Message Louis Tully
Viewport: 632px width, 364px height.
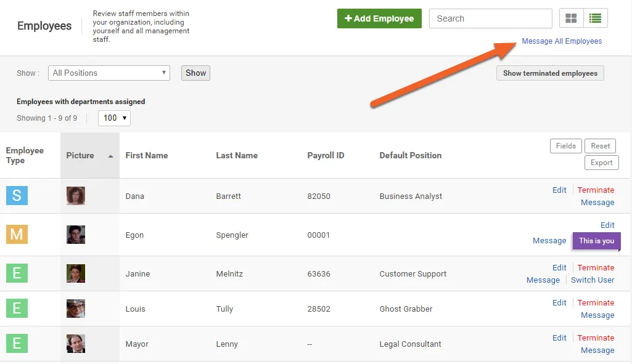[597, 315]
